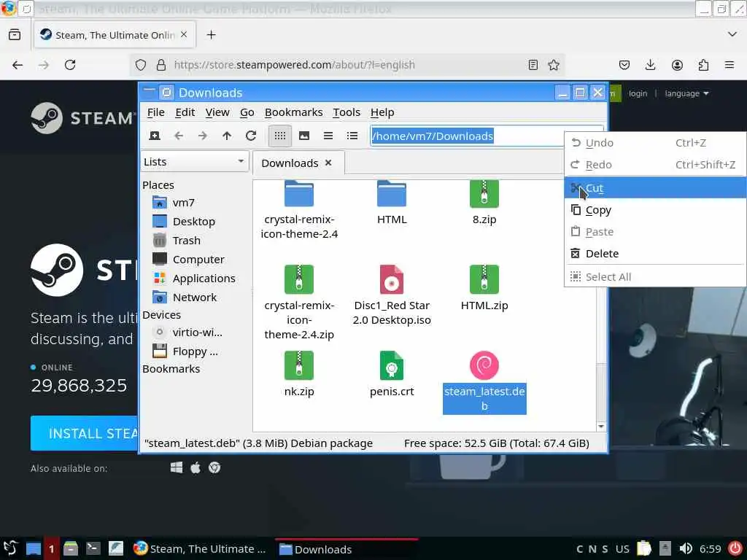Open Desktop in Places sidebar

(x=194, y=222)
